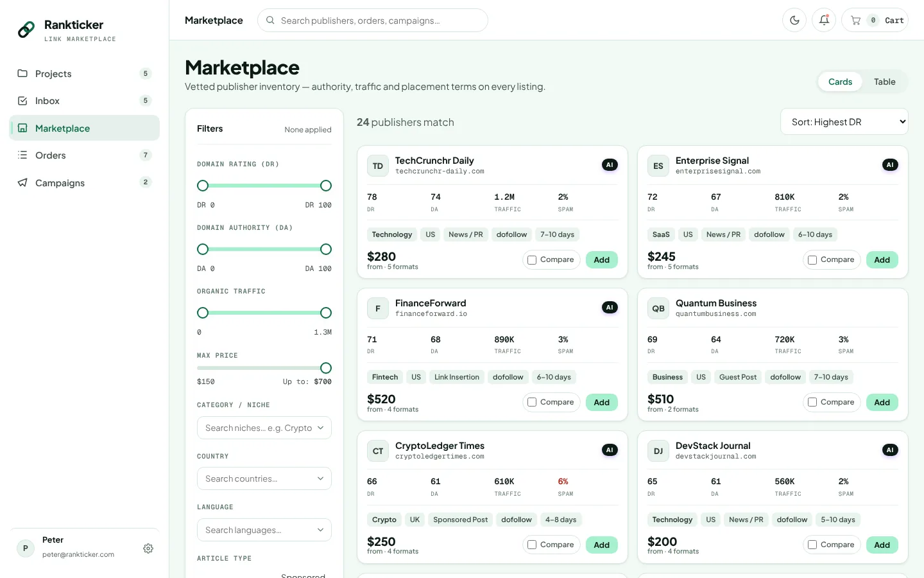The height and width of the screenshot is (578, 924).
Task: Click the Domain Rating minimum slider handle
Action: click(x=203, y=186)
